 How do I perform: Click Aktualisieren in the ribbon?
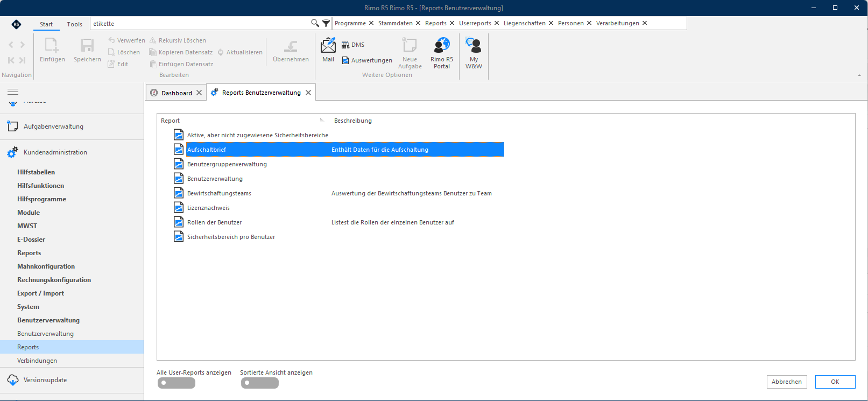click(x=240, y=52)
